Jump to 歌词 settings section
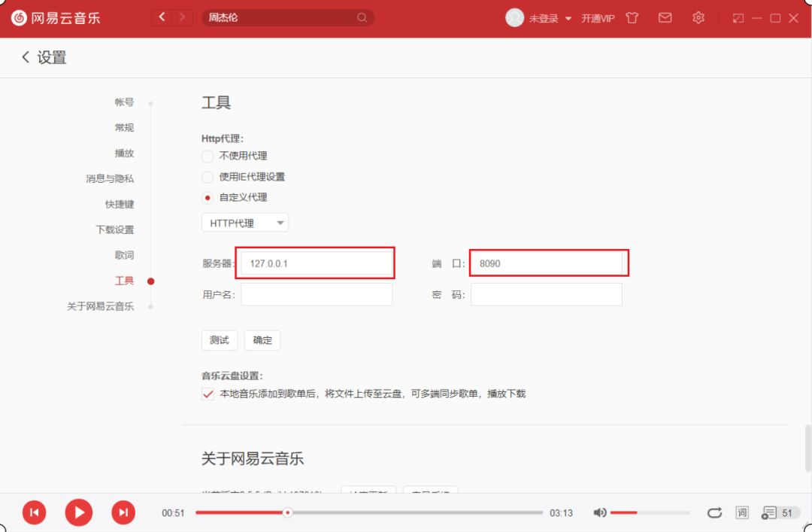Screen dimensions: 812x532 tap(124, 254)
